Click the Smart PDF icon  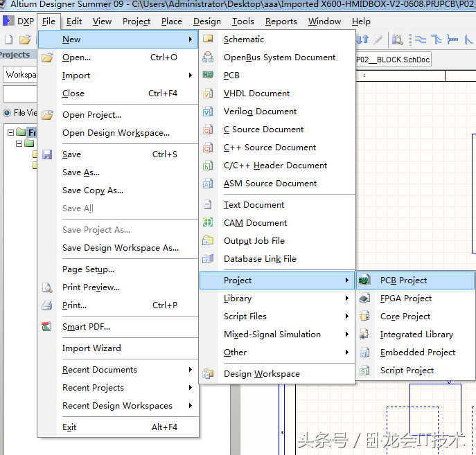(46, 326)
